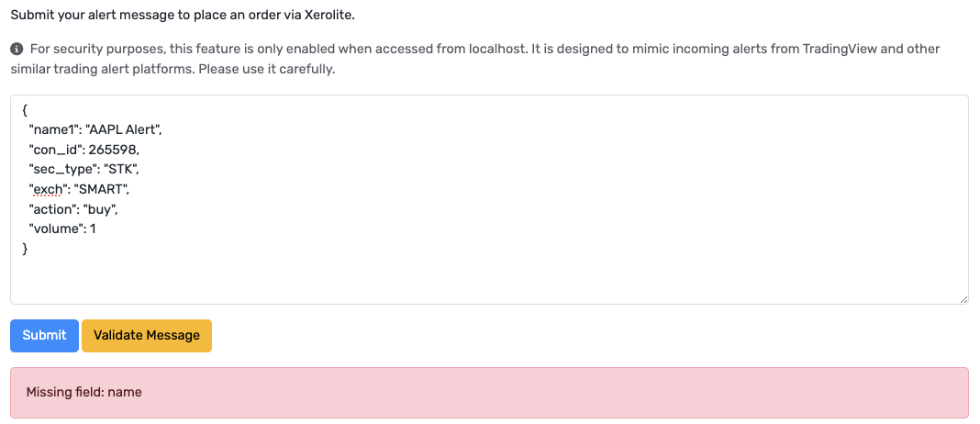
Task: Place cursor on the "sec_type" key
Action: pyautogui.click(x=56, y=170)
